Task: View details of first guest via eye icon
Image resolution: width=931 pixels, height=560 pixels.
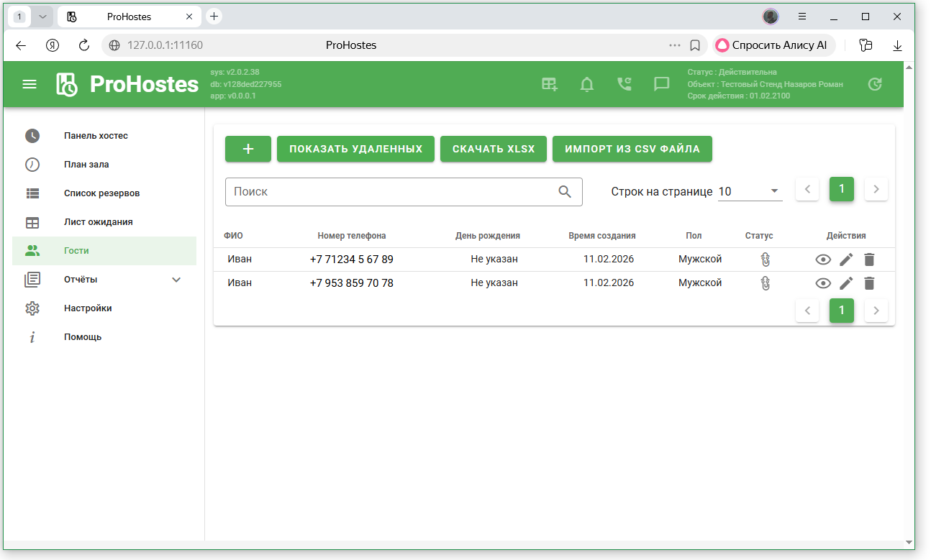Action: 823,260
